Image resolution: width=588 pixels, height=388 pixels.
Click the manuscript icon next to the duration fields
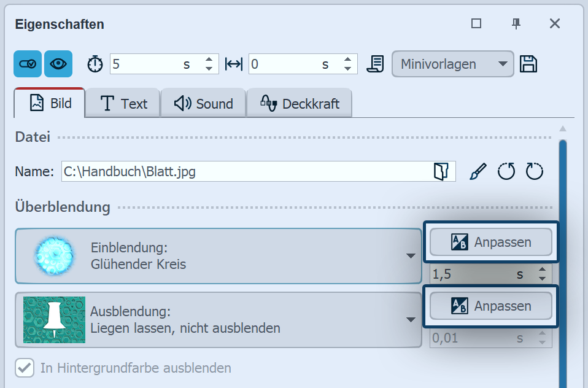click(374, 63)
